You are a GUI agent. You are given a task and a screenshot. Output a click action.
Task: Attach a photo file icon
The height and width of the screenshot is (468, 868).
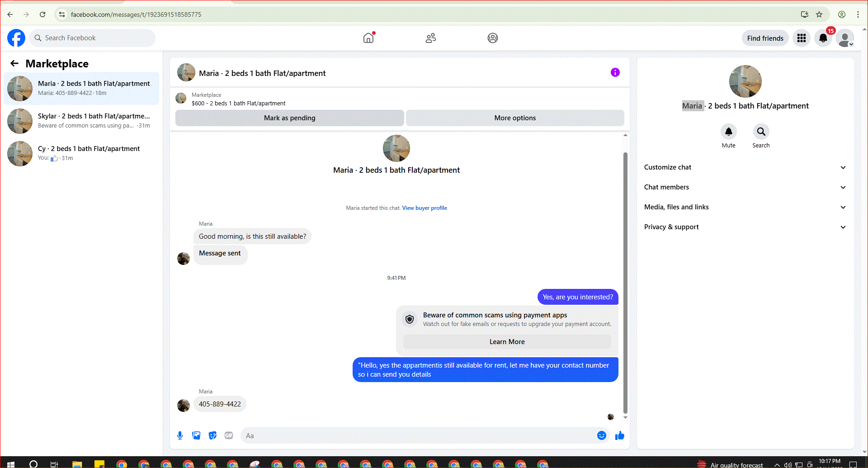click(196, 435)
